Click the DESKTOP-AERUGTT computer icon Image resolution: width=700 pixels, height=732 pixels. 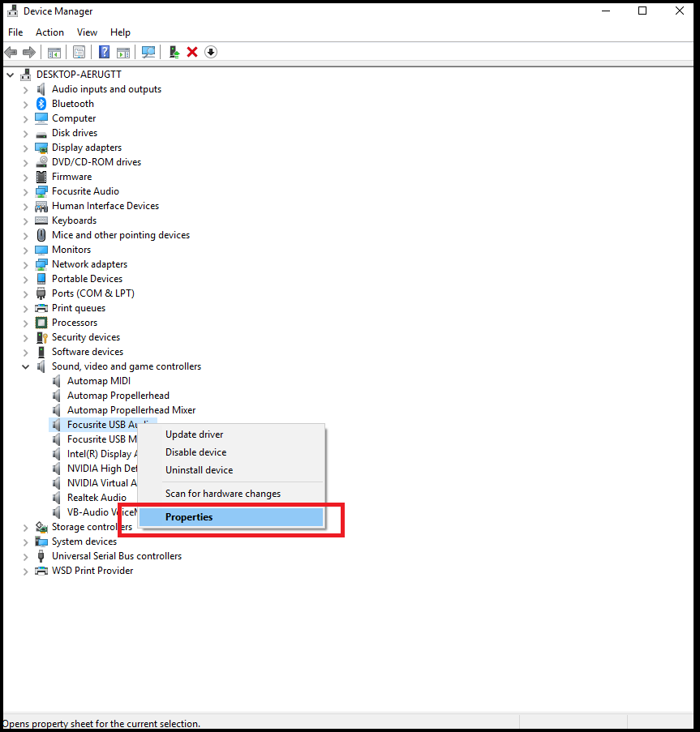26,75
